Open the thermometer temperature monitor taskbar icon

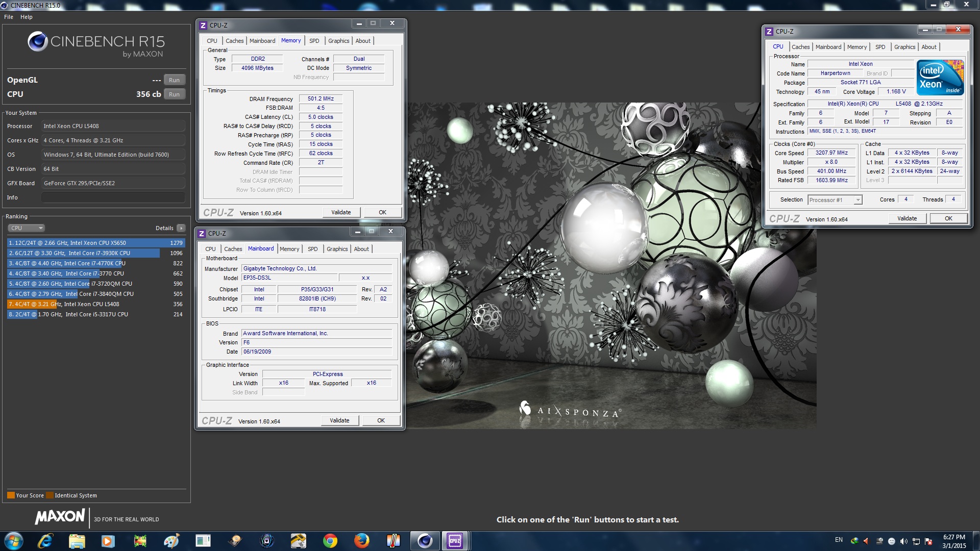[x=394, y=541]
